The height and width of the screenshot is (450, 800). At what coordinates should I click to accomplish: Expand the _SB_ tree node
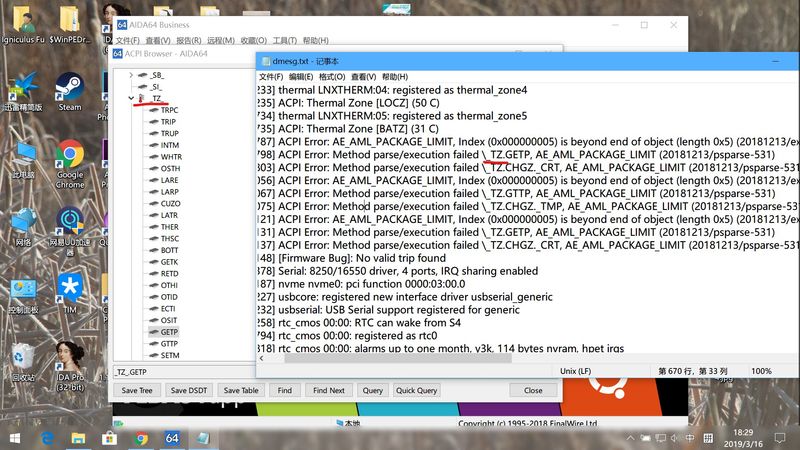pos(131,75)
